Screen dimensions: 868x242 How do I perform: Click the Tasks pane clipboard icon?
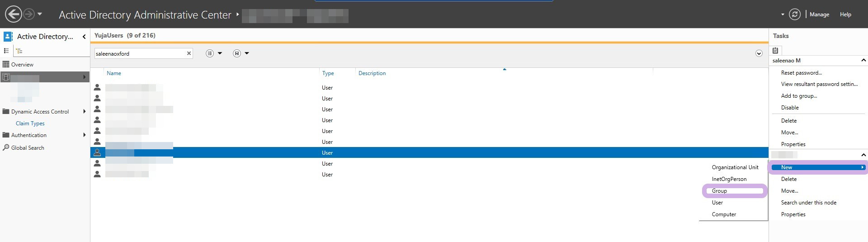pyautogui.click(x=775, y=51)
